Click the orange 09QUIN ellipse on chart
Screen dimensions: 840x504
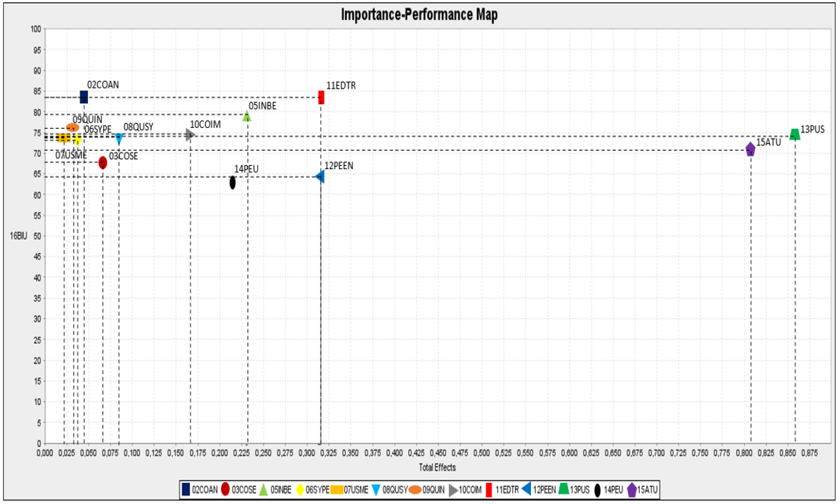click(73, 128)
